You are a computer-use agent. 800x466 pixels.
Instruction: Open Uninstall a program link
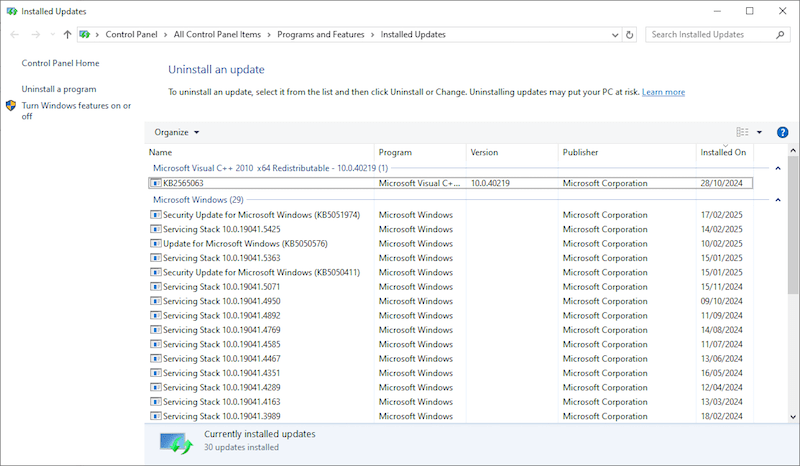point(59,89)
